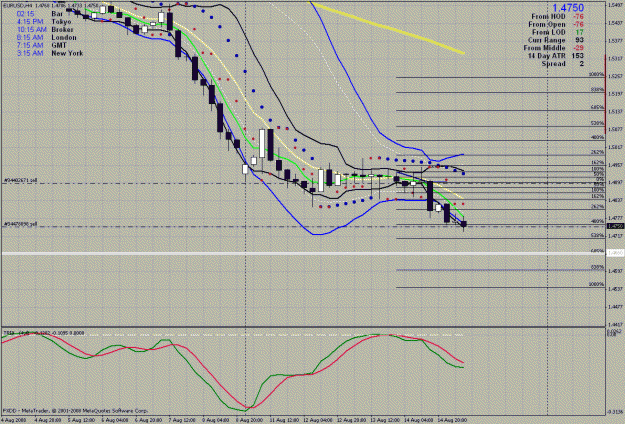Click the 1.4957 price axis label
Image resolution: width=625 pixels, height=424 pixels.
point(616,165)
